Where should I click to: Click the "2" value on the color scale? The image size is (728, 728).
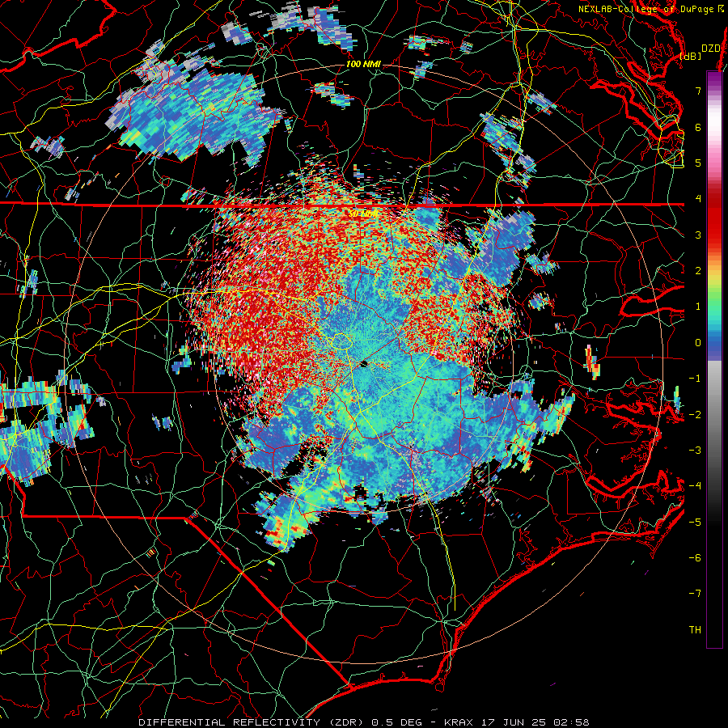(x=698, y=271)
